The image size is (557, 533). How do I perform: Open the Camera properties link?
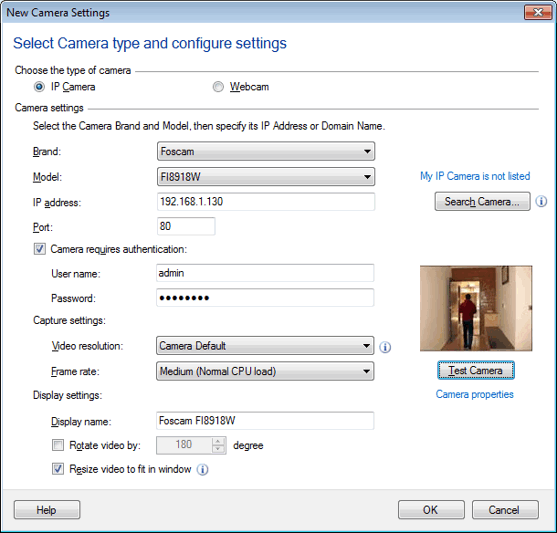(x=475, y=394)
